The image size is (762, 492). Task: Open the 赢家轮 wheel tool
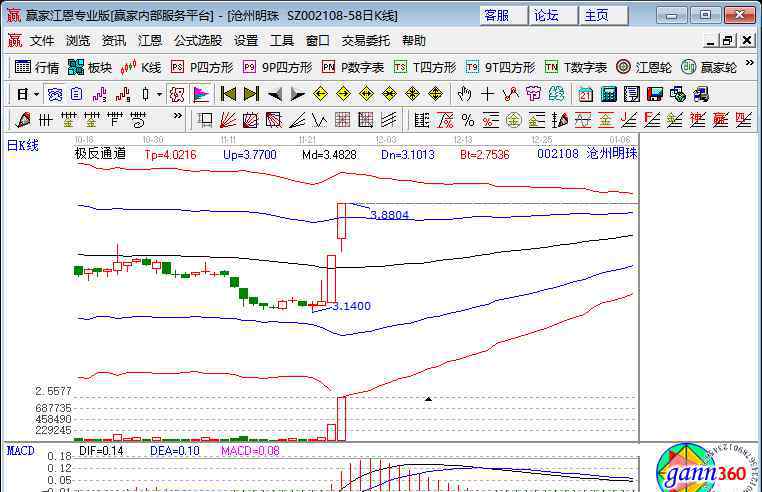[x=709, y=67]
